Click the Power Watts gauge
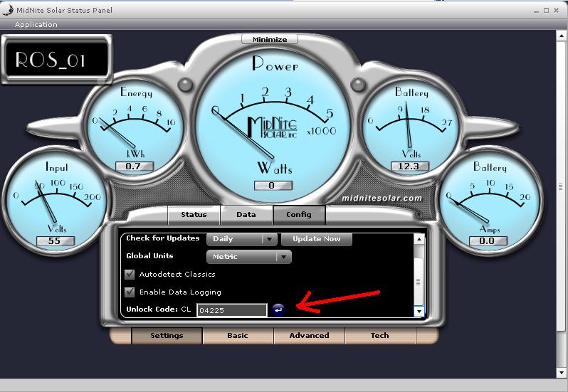 point(273,125)
